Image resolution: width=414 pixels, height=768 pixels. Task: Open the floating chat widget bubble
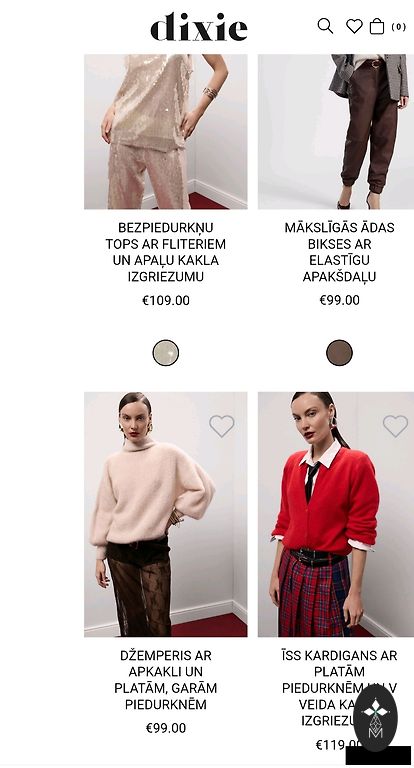[375, 718]
